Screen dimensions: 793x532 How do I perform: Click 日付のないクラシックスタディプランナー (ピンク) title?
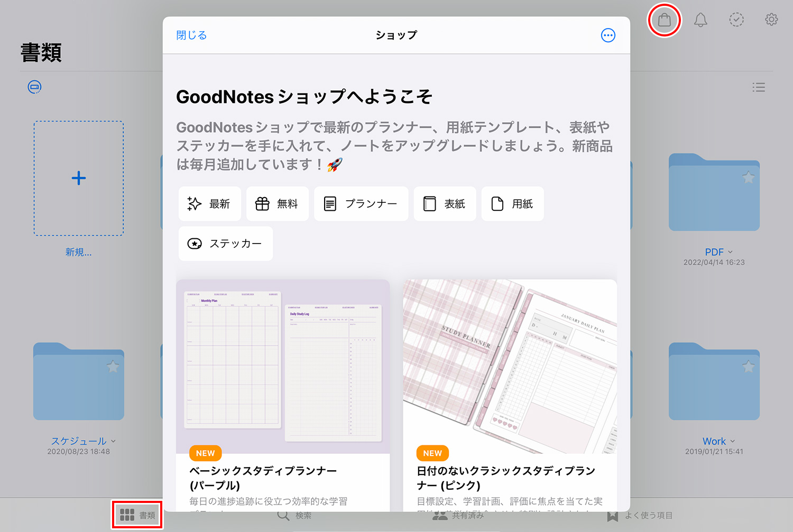(x=506, y=478)
